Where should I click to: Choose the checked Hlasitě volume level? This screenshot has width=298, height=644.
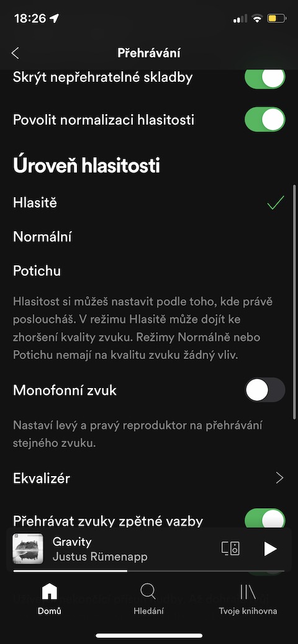[149, 203]
